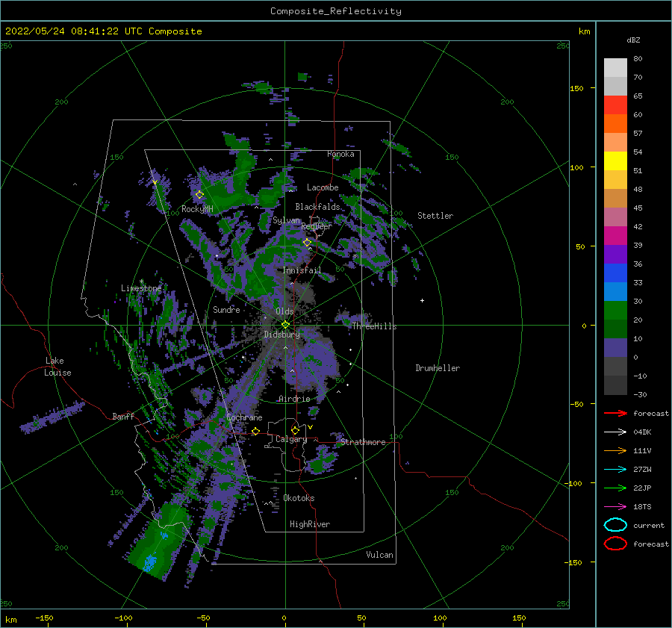This screenshot has width=672, height=628.
Task: Click the RedDeer city label
Action: pos(317,226)
